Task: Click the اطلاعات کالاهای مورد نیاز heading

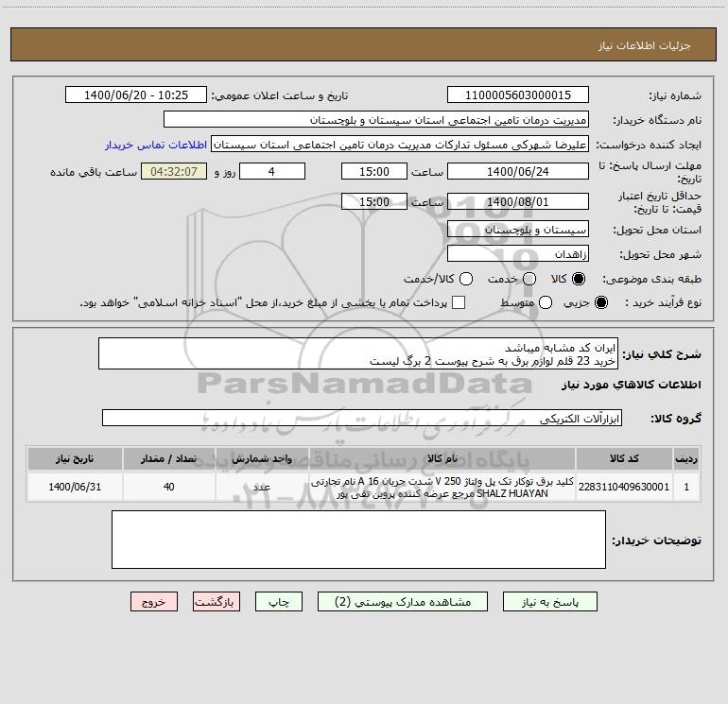Action: (x=631, y=385)
